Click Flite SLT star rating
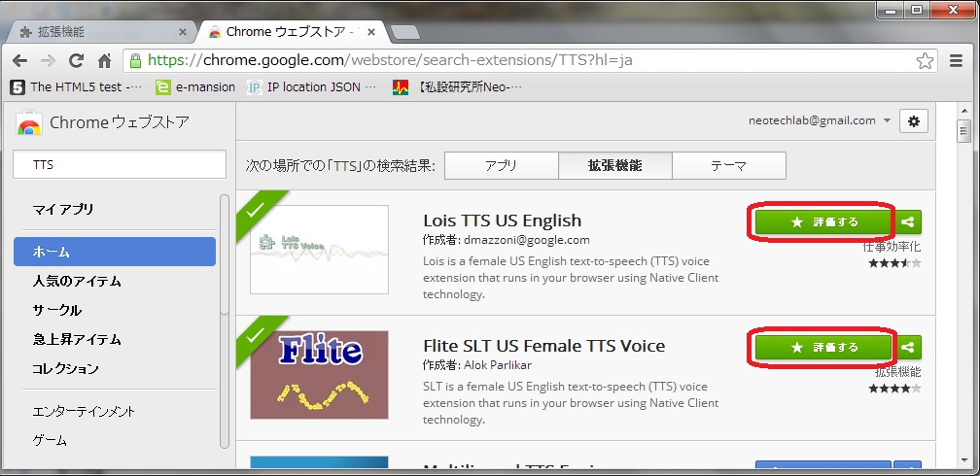Image resolution: width=980 pixels, height=476 pixels. (x=894, y=389)
